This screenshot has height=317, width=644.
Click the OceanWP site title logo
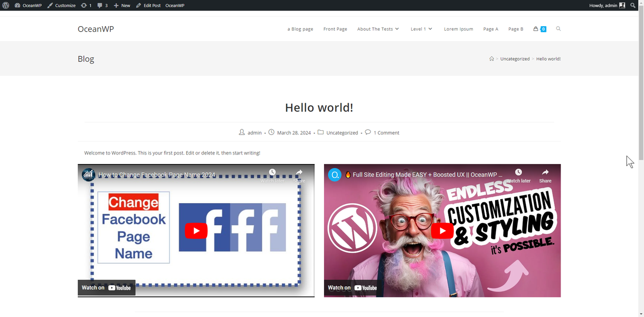96,29
